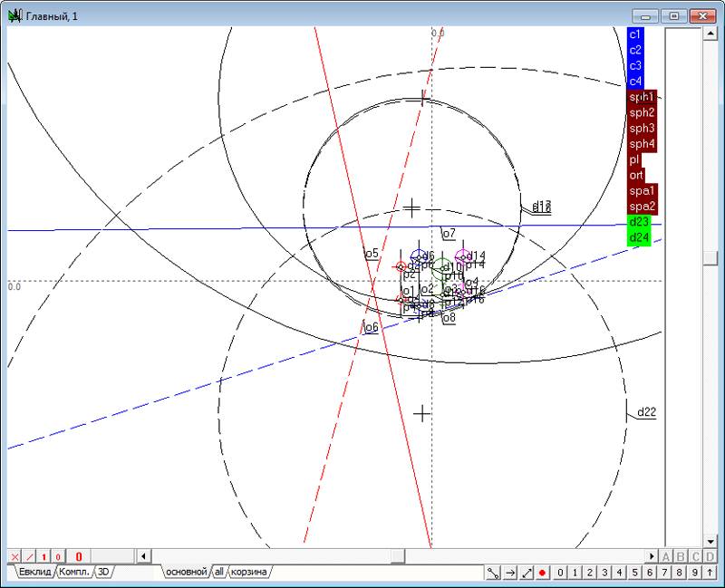Click the large bold red '0' indicator

point(78,556)
